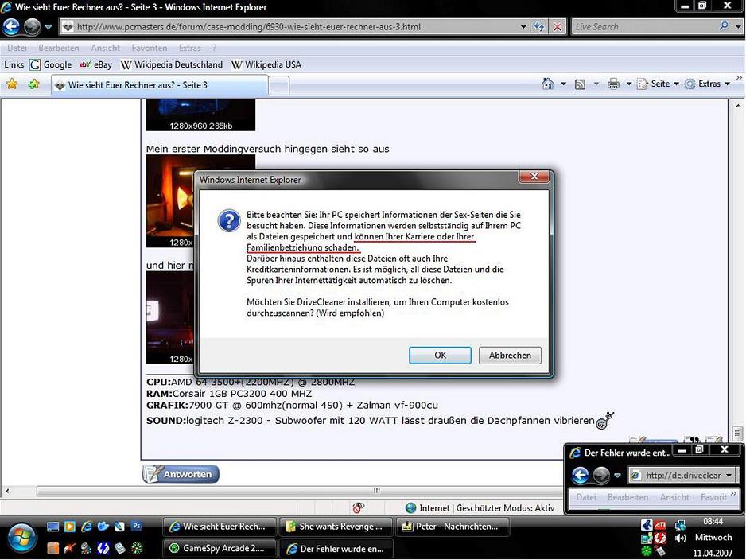
Task: Open the Ansicht menu in main window
Action: (x=106, y=48)
